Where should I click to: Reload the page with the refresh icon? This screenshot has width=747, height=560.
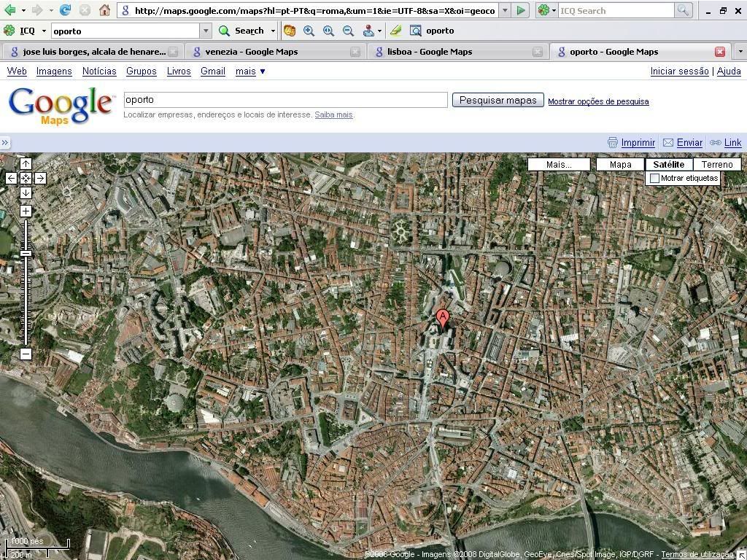[65, 10]
